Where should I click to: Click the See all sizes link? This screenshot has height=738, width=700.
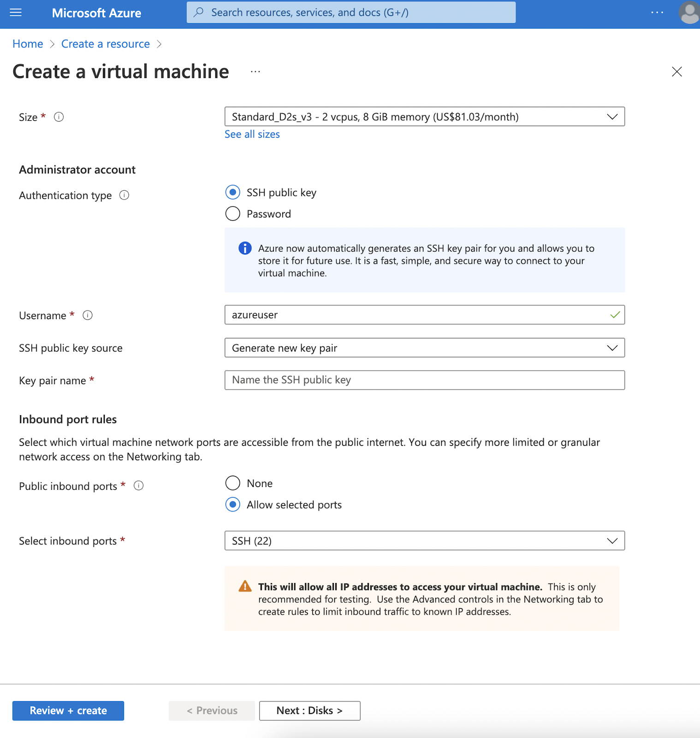(252, 134)
